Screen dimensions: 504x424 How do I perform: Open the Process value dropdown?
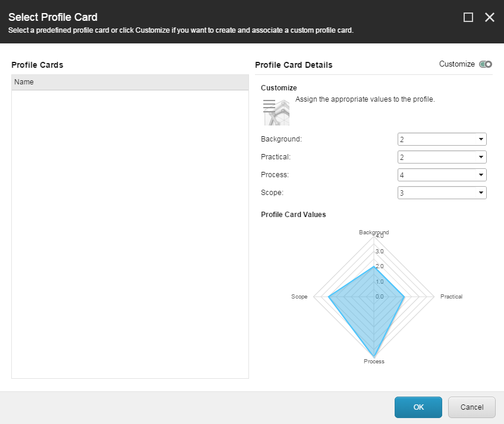[x=442, y=175]
